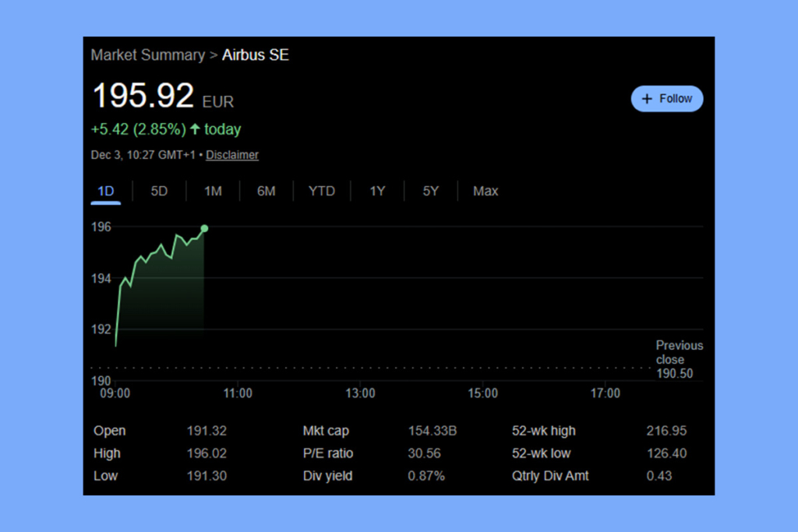Open the 5Y chart tab
This screenshot has height=532, width=798.
(431, 191)
